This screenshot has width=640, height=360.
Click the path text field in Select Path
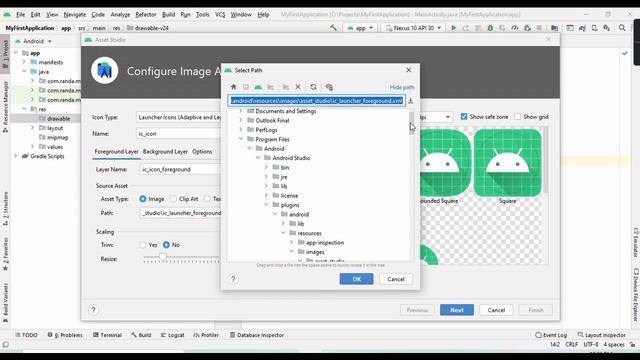(x=317, y=100)
